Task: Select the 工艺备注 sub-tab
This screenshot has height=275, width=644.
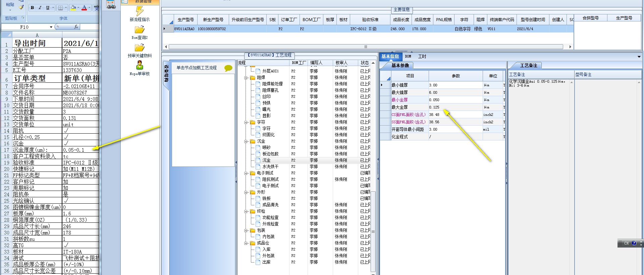Action: pos(529,65)
